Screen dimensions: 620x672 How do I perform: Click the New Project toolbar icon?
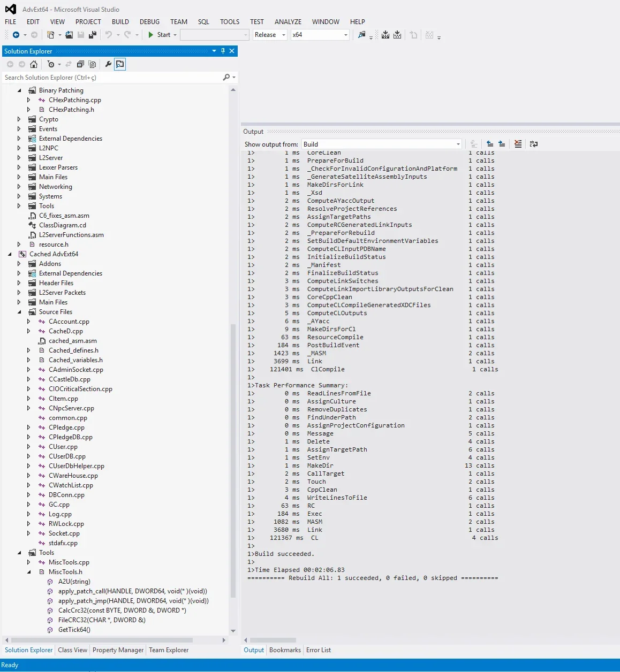[50, 35]
